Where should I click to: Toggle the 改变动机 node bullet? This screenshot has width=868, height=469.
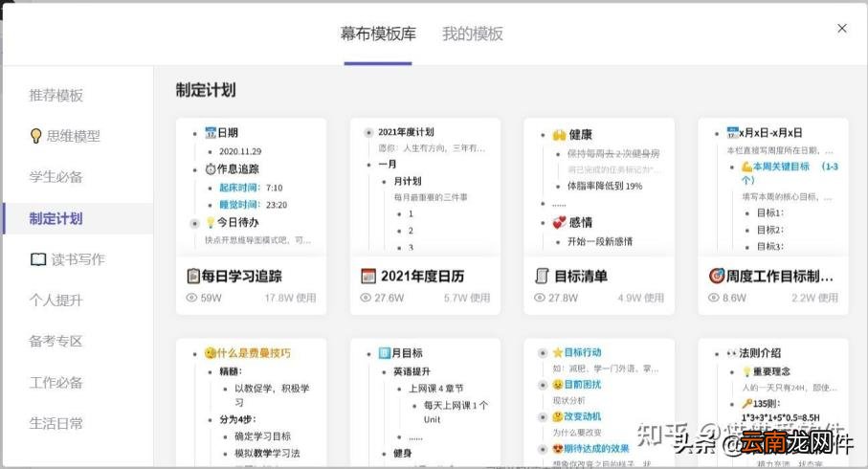543,417
